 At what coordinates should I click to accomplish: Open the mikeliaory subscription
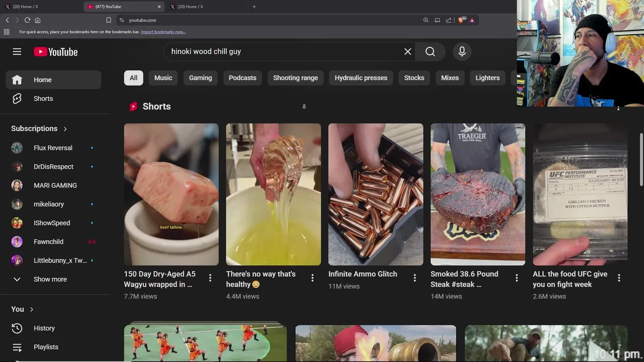coord(55,204)
